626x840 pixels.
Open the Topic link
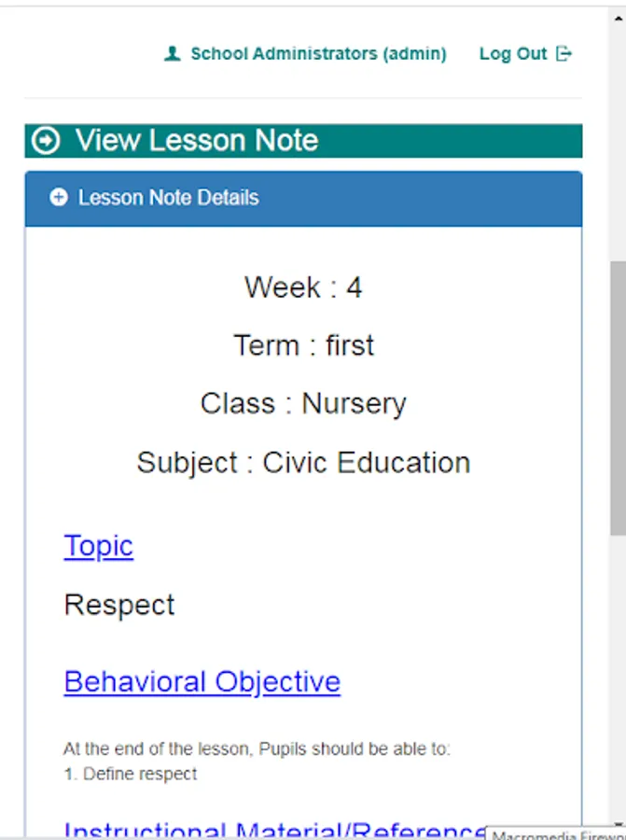click(x=99, y=546)
